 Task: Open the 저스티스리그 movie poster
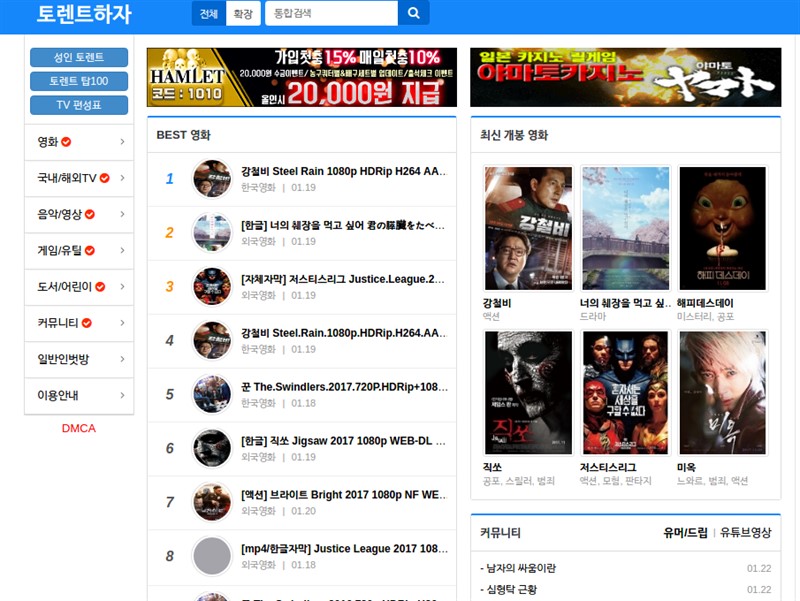(x=626, y=393)
